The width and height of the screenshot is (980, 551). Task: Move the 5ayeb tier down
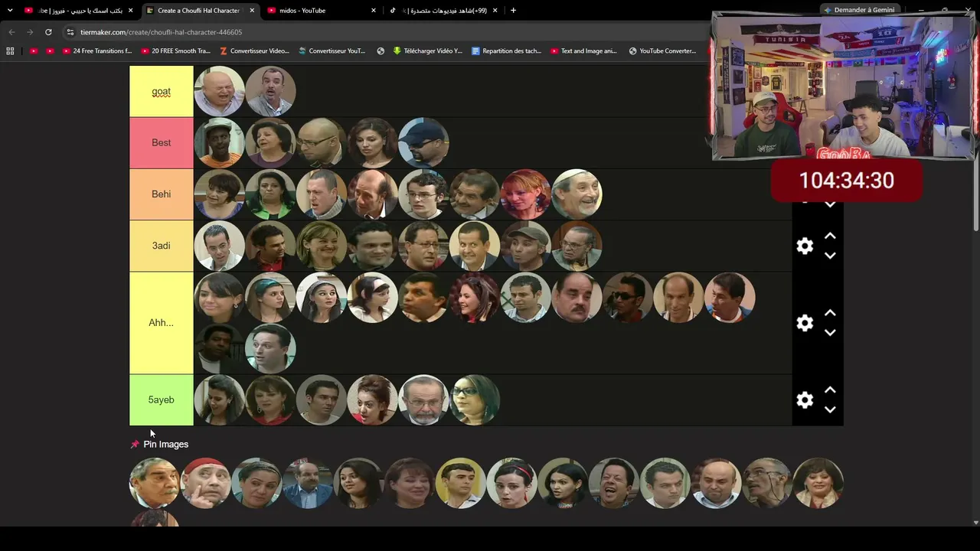830,409
